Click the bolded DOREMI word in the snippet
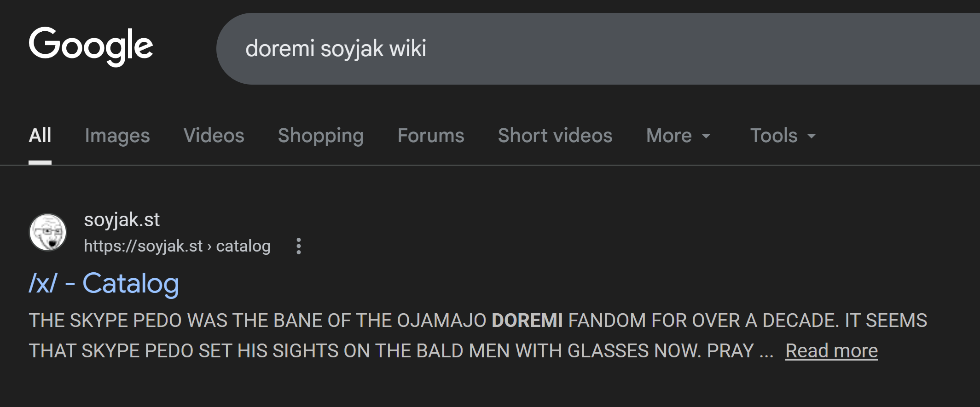980x407 pixels. [527, 321]
